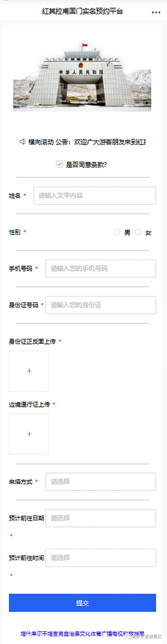167x644 pixels.
Task: Click the plus icon for ID card upload
Action: tap(29, 371)
